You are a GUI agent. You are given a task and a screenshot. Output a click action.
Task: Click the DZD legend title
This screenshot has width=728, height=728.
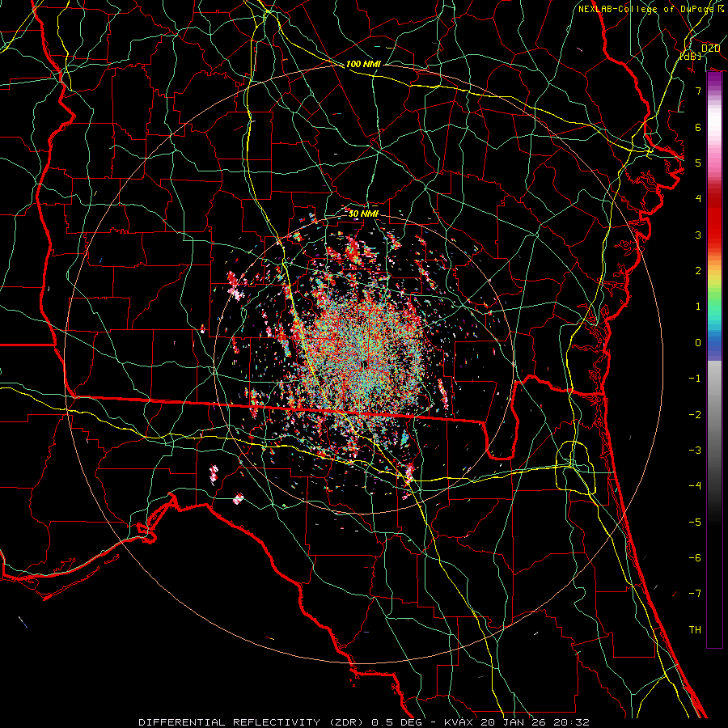click(x=710, y=49)
